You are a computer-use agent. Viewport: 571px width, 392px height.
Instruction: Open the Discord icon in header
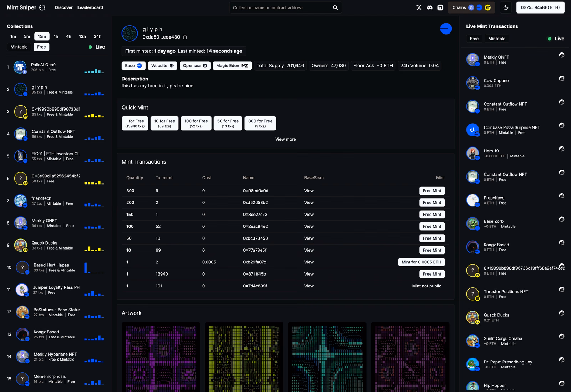point(430,7)
